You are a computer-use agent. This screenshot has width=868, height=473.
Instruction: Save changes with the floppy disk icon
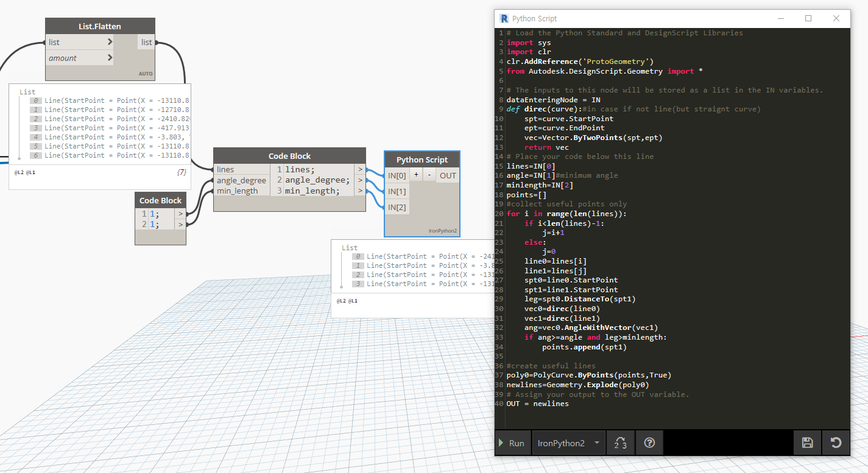pyautogui.click(x=808, y=443)
